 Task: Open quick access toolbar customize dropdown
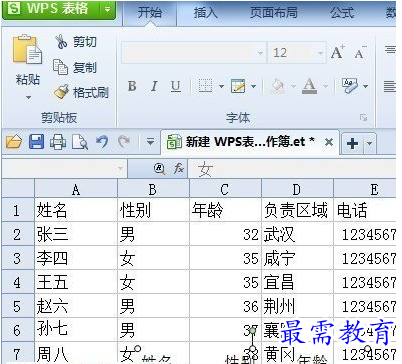coord(150,142)
